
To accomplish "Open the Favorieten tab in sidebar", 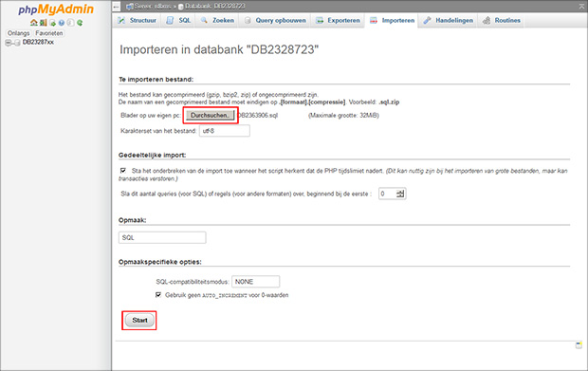I will click(48, 33).
